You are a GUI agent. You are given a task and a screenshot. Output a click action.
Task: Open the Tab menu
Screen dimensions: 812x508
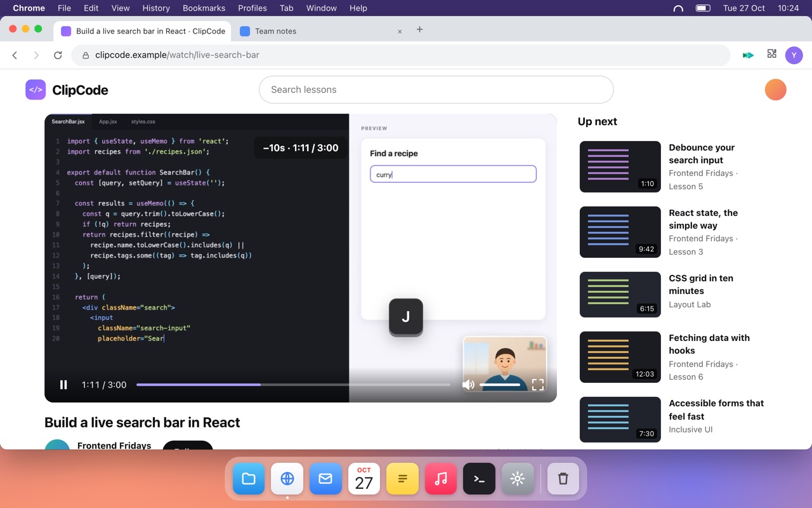point(287,8)
